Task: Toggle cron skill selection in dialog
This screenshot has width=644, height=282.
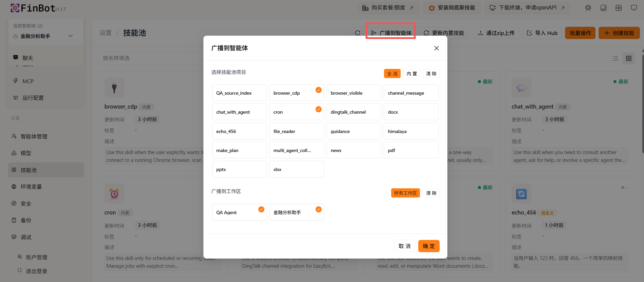Action: 297,112
